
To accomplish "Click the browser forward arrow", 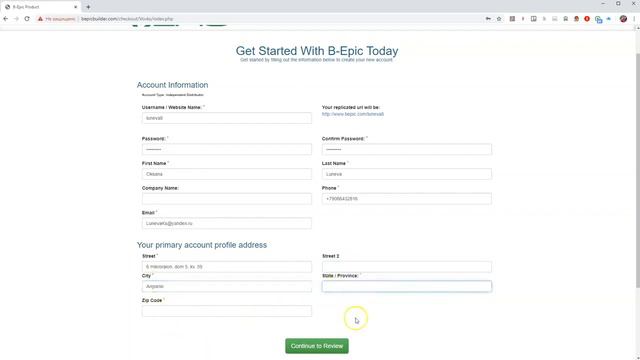I will click(x=16, y=19).
